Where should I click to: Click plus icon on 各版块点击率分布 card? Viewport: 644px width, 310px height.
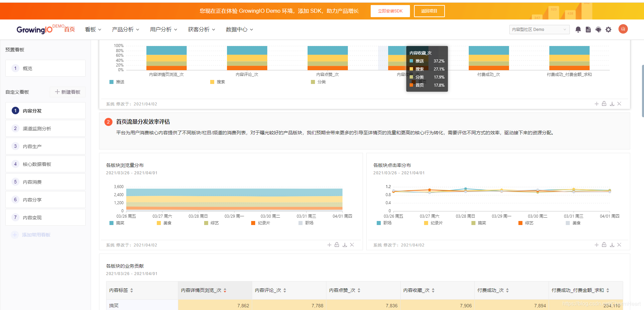[x=597, y=245]
